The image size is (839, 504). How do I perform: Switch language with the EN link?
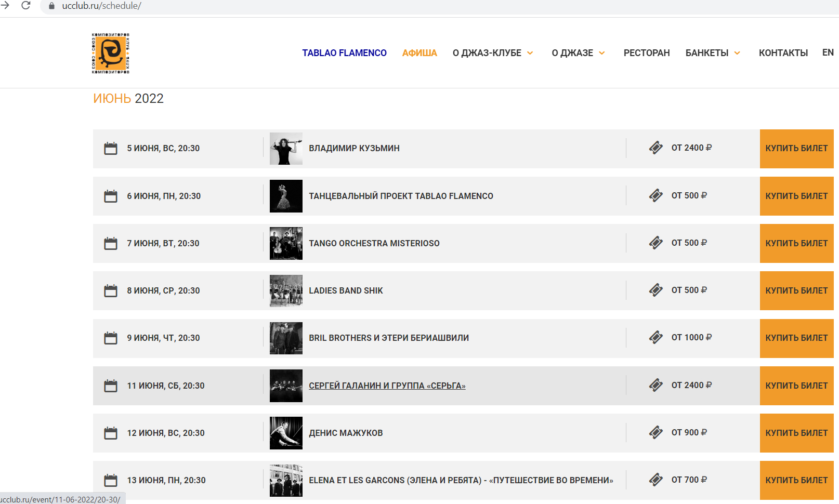pos(828,52)
